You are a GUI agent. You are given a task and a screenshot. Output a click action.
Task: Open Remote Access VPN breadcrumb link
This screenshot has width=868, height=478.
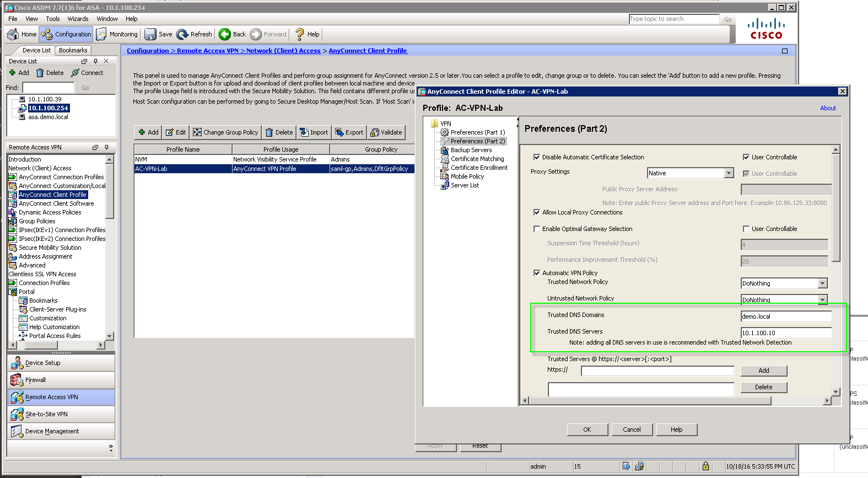click(x=208, y=51)
